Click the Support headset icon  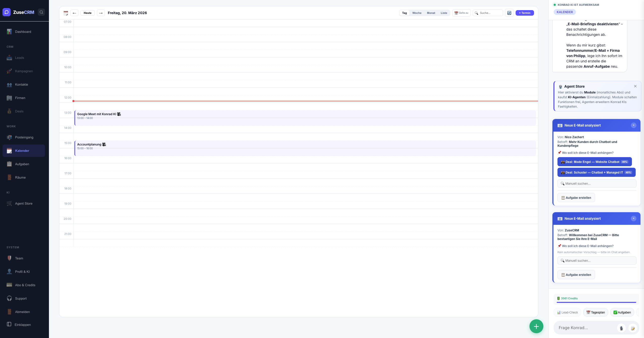pos(9,298)
